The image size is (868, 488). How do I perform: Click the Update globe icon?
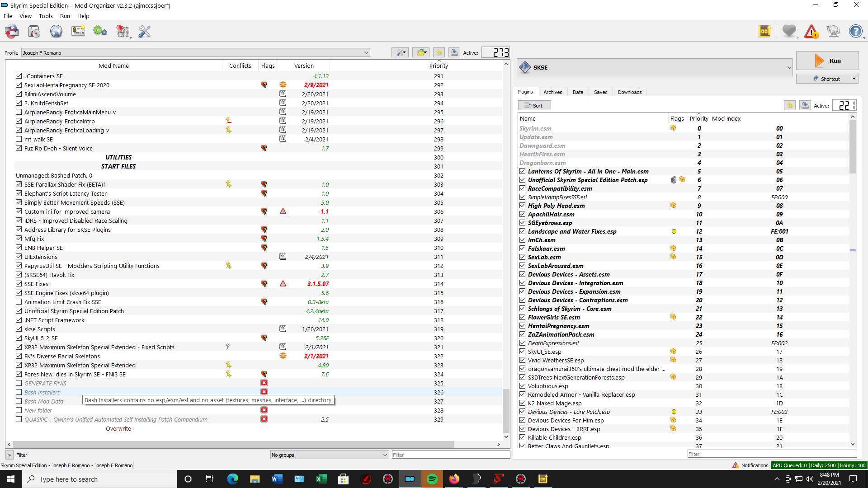[x=833, y=31]
